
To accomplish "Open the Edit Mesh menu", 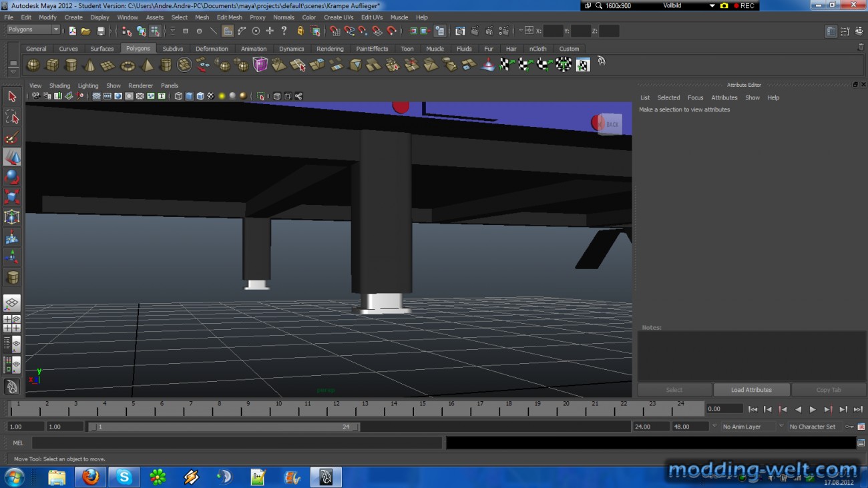I will coord(230,17).
